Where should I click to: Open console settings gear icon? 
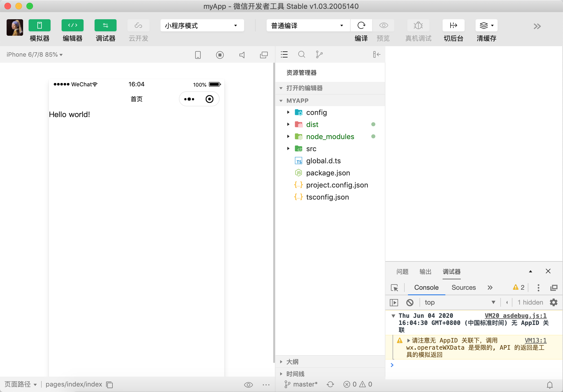(x=553, y=302)
